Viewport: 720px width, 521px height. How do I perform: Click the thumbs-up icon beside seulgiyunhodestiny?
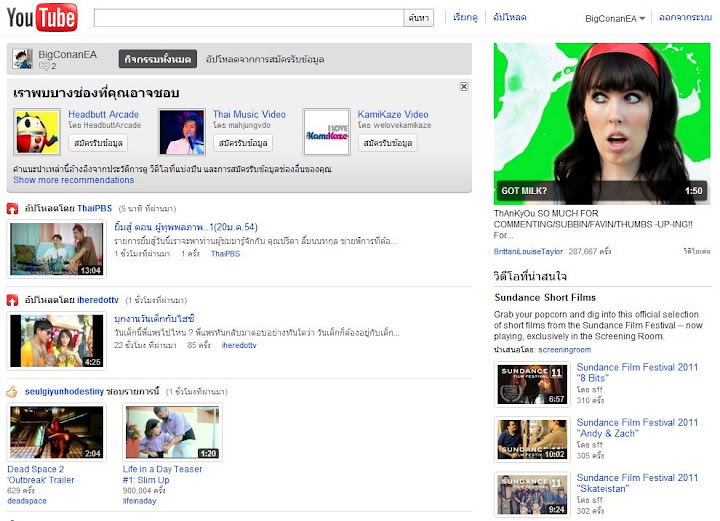[12, 390]
